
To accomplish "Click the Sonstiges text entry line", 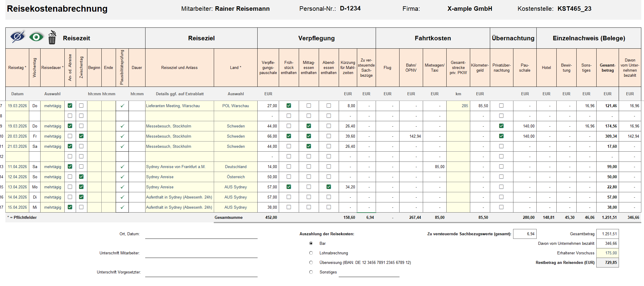I will (x=369, y=273).
